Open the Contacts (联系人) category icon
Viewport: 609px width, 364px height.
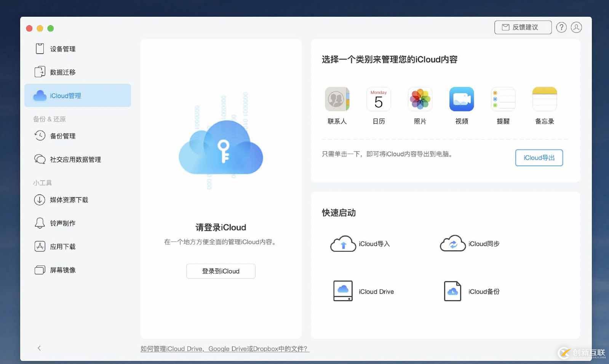337,99
